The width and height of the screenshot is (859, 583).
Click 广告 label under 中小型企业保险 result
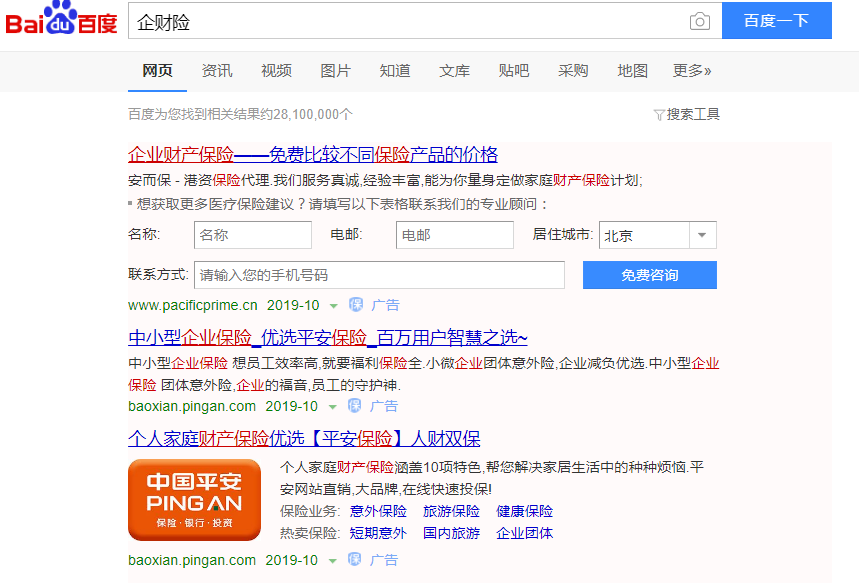pos(384,406)
